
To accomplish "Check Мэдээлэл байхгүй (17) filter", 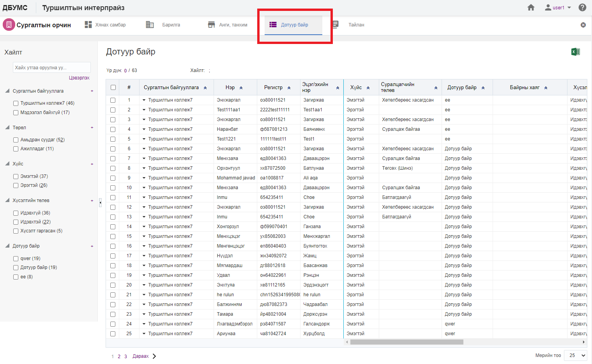I will pyautogui.click(x=16, y=113).
